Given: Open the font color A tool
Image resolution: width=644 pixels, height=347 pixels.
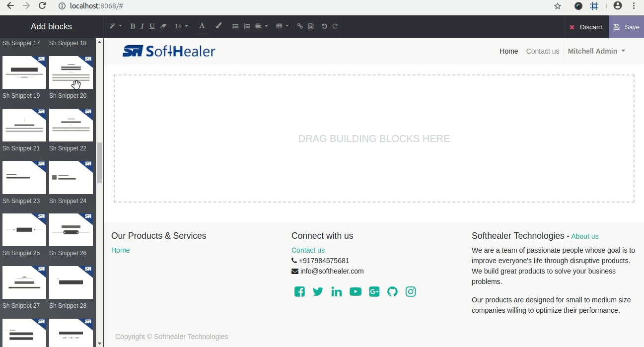Looking at the screenshot, I should click(202, 26).
